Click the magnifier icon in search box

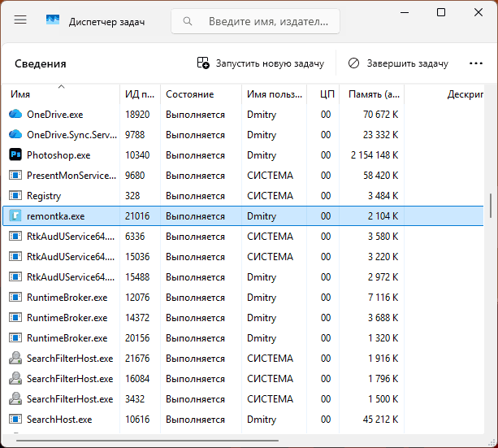coord(188,21)
